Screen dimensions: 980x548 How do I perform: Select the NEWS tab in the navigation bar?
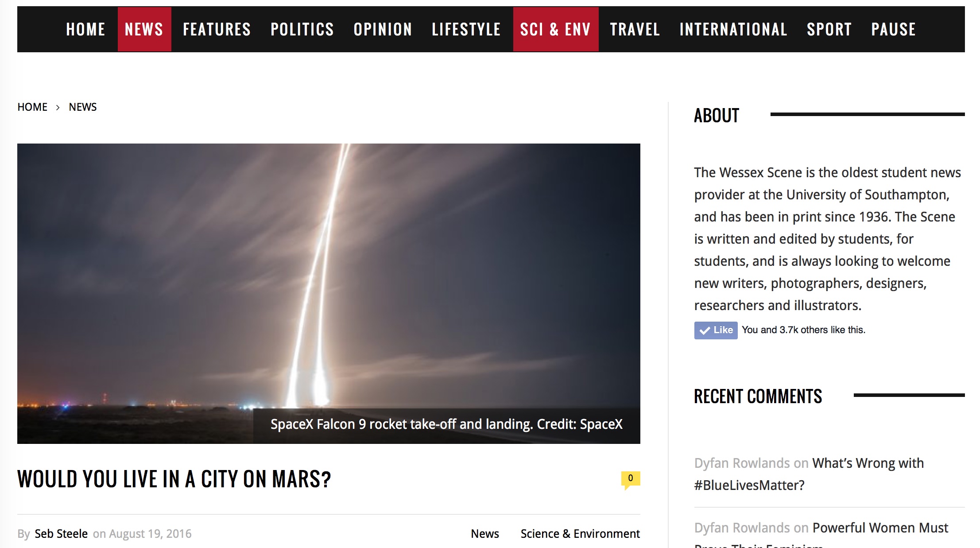(144, 29)
